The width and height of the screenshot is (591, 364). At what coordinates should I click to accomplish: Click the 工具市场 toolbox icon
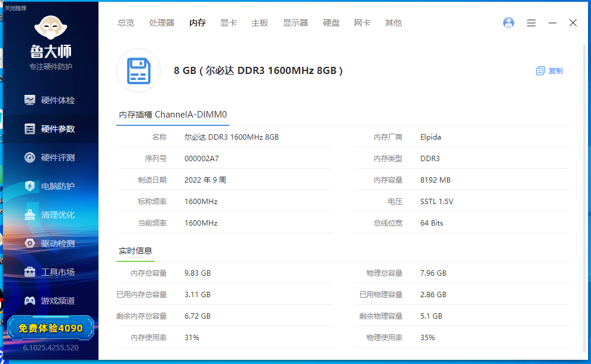coord(30,272)
